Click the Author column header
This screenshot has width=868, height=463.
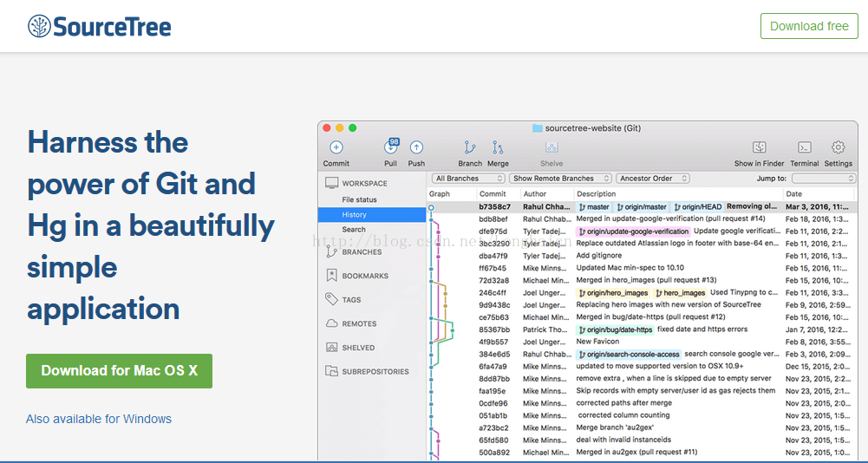535,194
